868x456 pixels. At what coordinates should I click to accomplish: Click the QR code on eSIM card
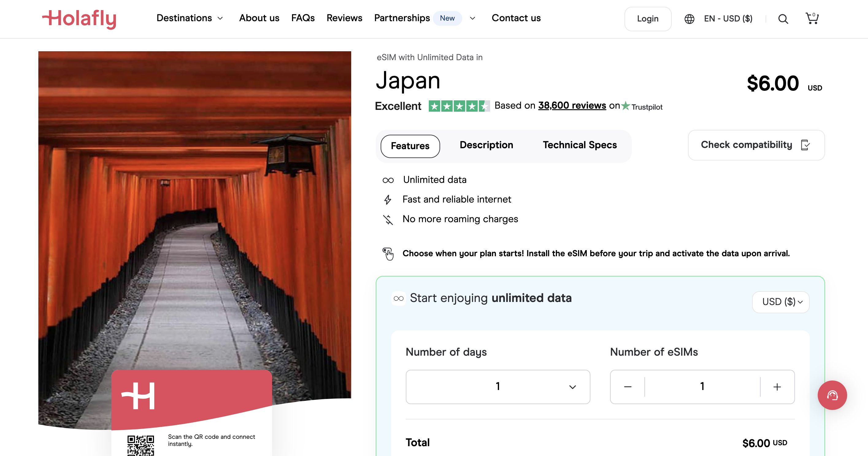click(140, 446)
